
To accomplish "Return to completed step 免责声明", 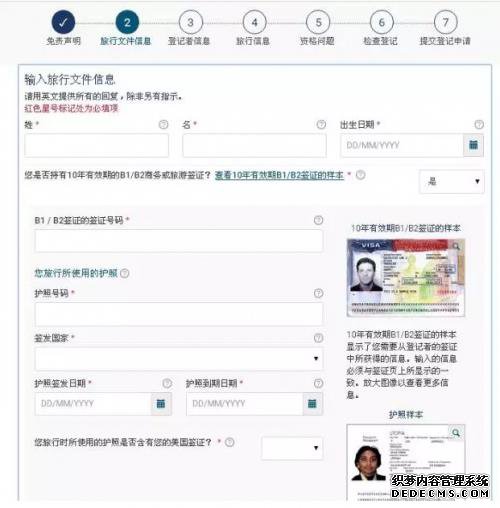I will 63,29.
